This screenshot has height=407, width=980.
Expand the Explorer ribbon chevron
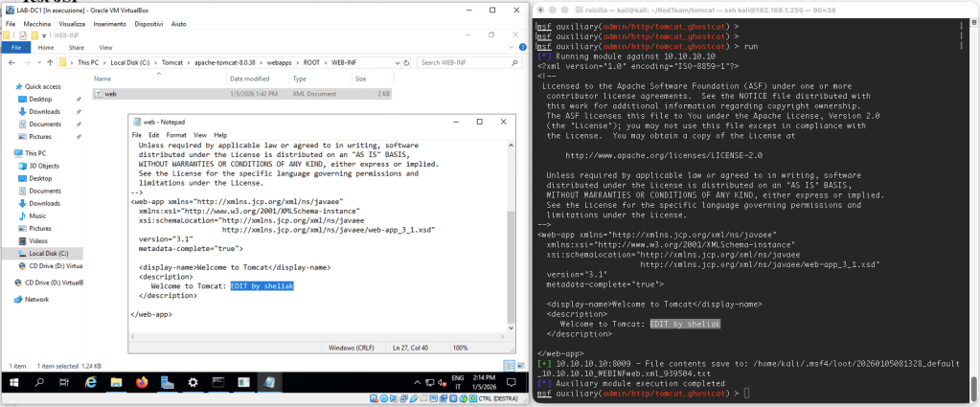(511, 46)
